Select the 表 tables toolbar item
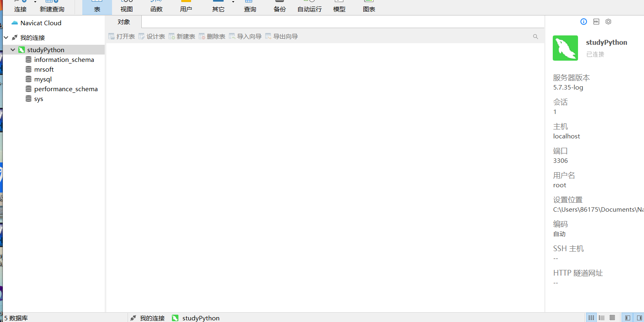 97,7
